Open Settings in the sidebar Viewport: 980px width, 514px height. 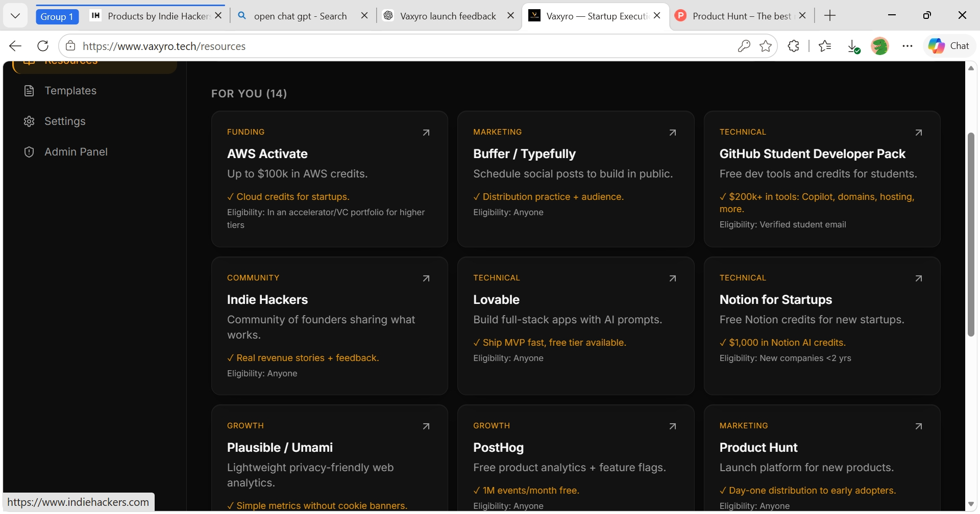pos(95,121)
